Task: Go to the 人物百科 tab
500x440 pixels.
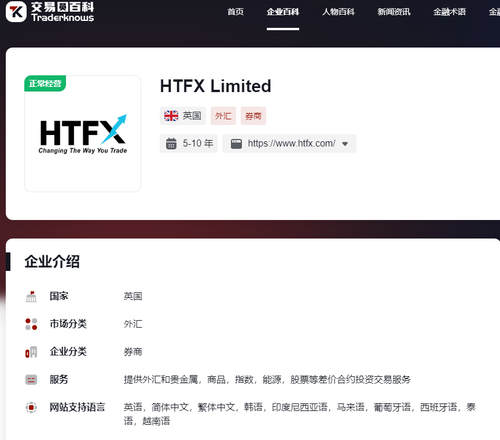Action: [338, 12]
